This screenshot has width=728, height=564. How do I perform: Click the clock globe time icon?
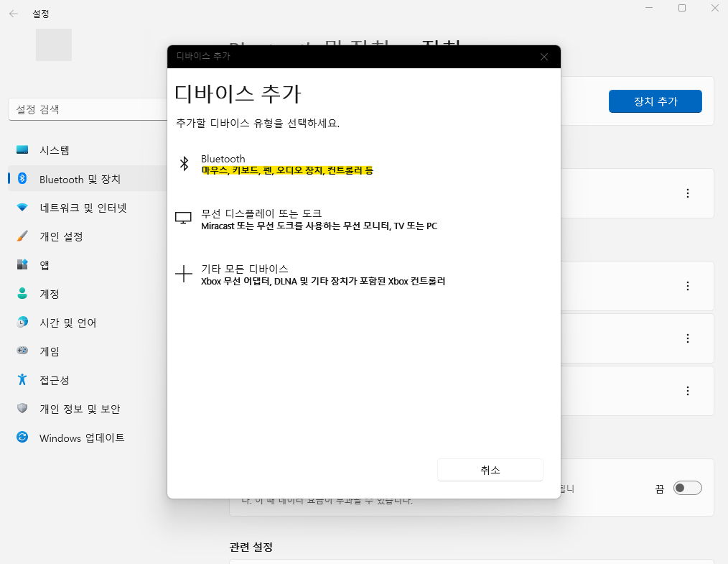(x=22, y=322)
